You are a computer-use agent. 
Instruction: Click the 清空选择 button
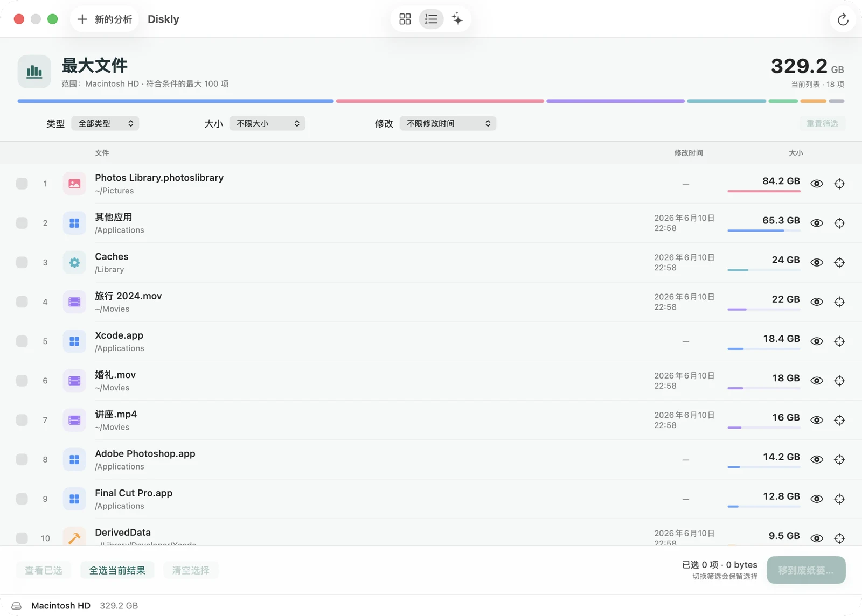[191, 570]
